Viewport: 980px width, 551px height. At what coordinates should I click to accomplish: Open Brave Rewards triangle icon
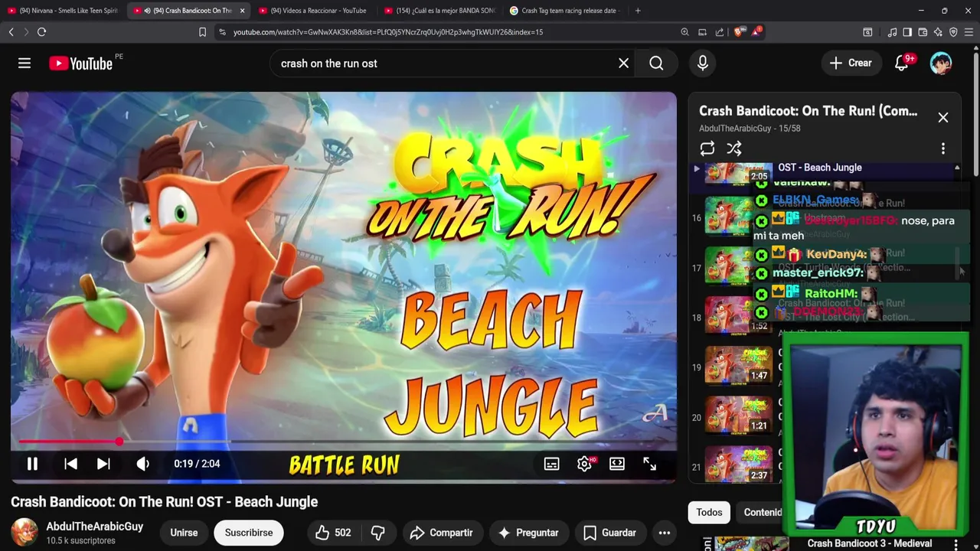coord(757,32)
